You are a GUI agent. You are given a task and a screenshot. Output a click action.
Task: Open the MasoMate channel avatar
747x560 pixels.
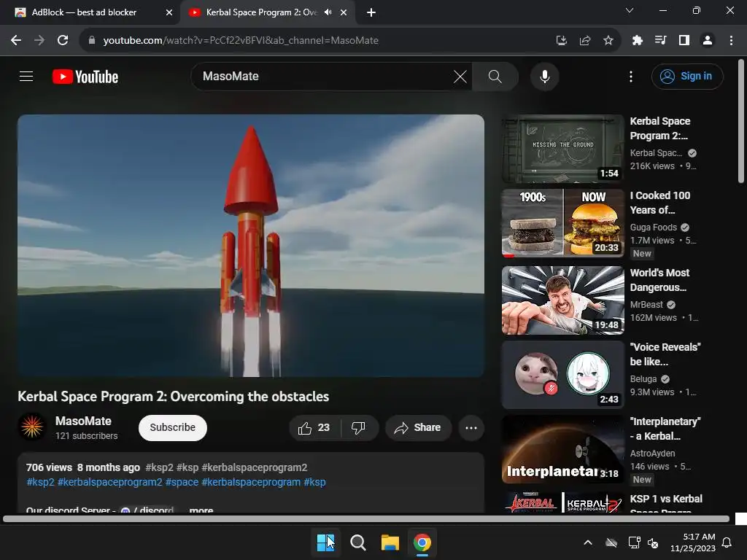point(32,426)
